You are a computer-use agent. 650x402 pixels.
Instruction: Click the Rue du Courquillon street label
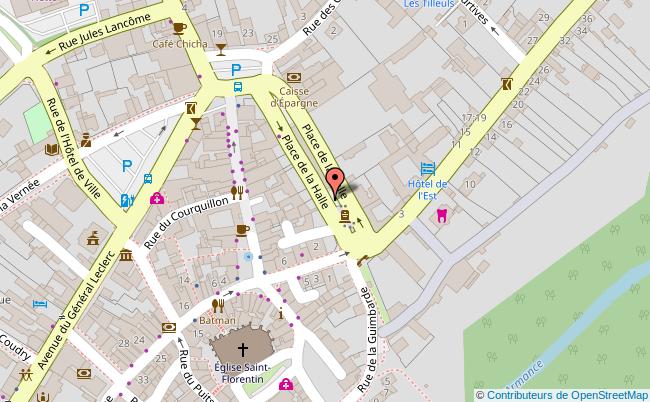[x=186, y=222]
